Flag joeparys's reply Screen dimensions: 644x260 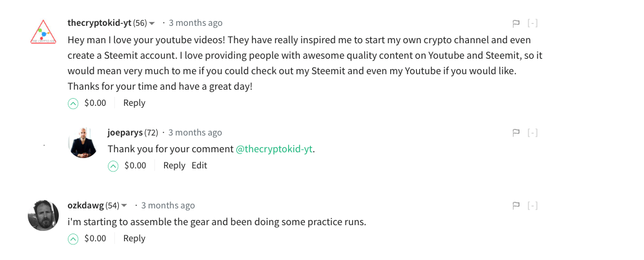click(x=516, y=133)
